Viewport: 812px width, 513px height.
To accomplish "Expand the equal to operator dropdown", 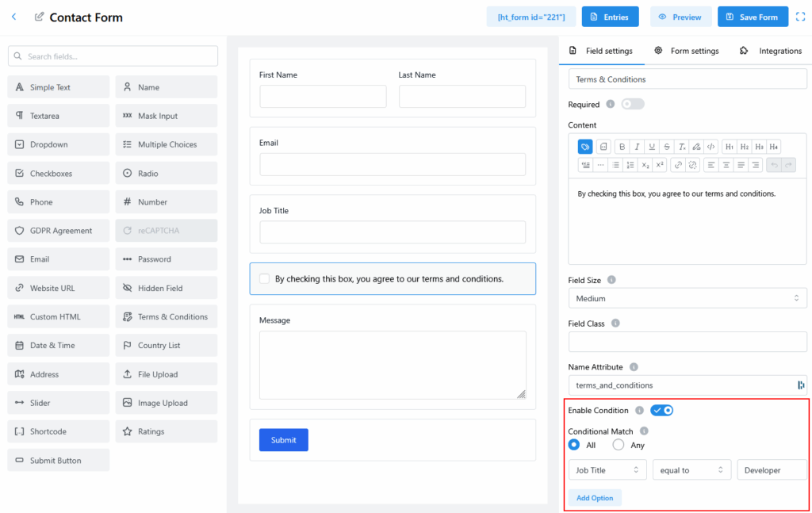I will tap(691, 470).
